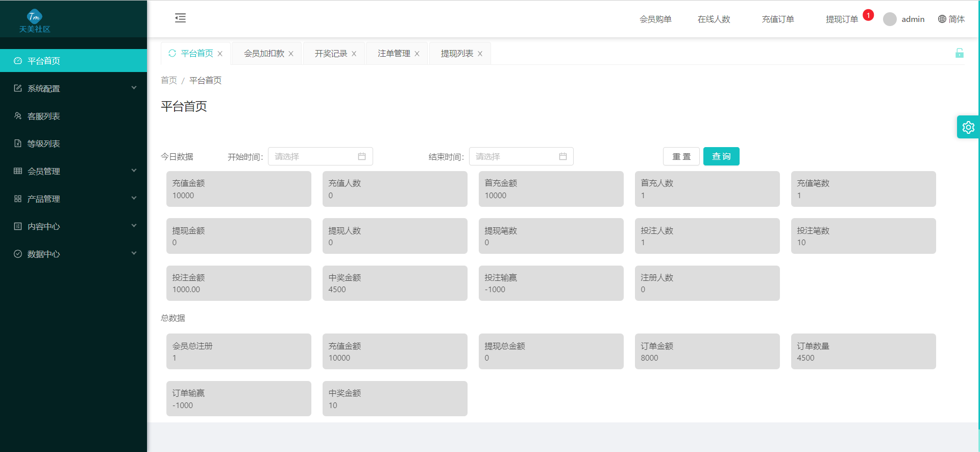Click the 等级列表 document icon in sidebar

coord(18,144)
